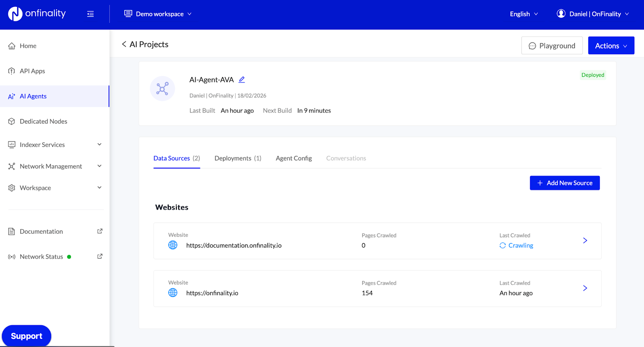Click the https://onfinality.io URL text
Screen dimensions: 644x347
click(212, 293)
